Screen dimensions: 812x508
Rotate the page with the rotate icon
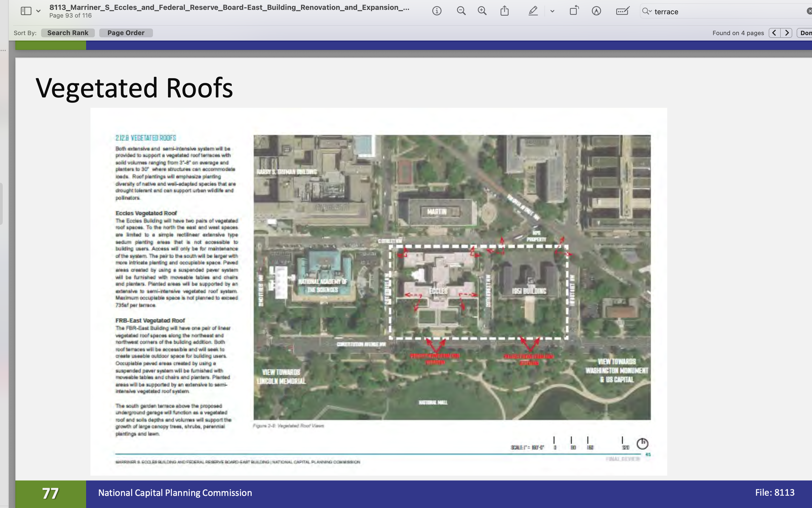(x=574, y=11)
